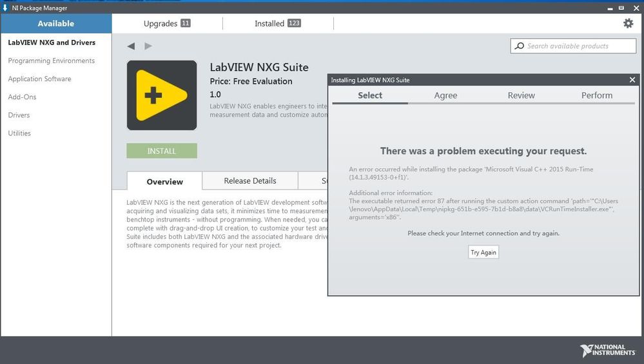Click the NI Package Manager title icon

(5, 8)
